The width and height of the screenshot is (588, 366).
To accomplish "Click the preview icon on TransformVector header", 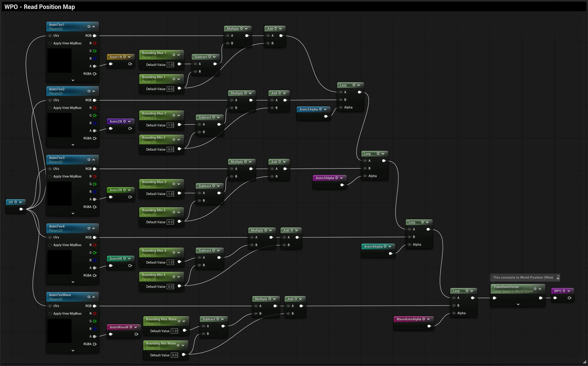I will click(535, 289).
